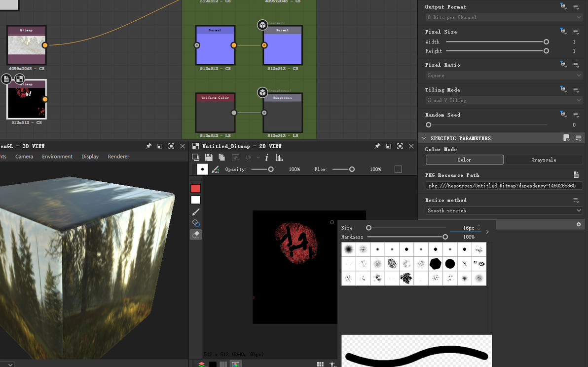Open the image info icon in 2D view

[267, 157]
